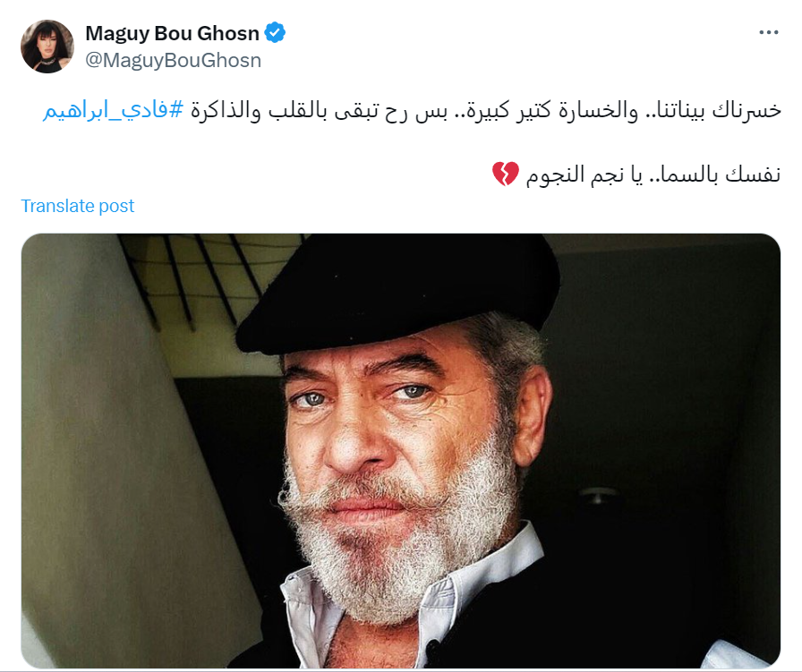Click the phrase يا نجم النجوم
Screen dimensions: 802x672
click(x=584, y=174)
